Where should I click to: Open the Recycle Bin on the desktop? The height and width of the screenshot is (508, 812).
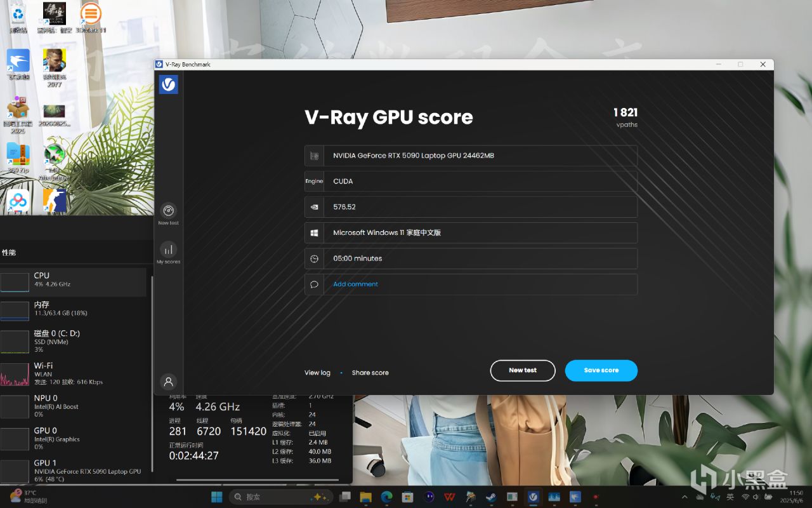(x=18, y=18)
